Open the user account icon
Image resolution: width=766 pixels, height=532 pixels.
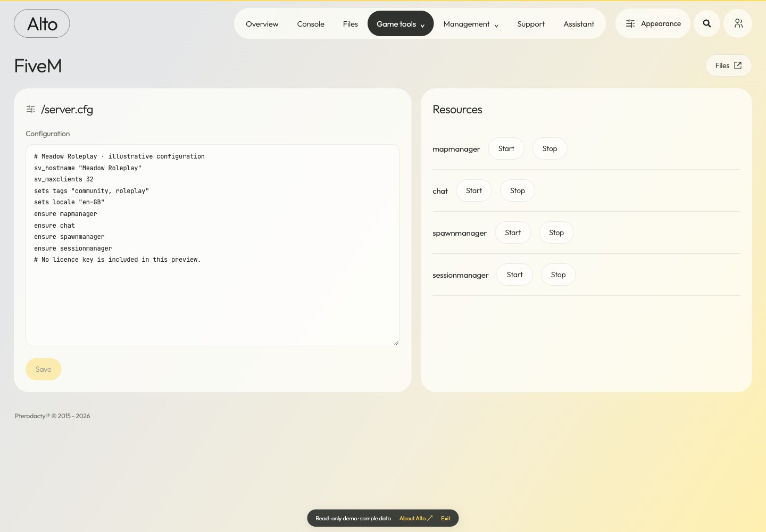[738, 23]
